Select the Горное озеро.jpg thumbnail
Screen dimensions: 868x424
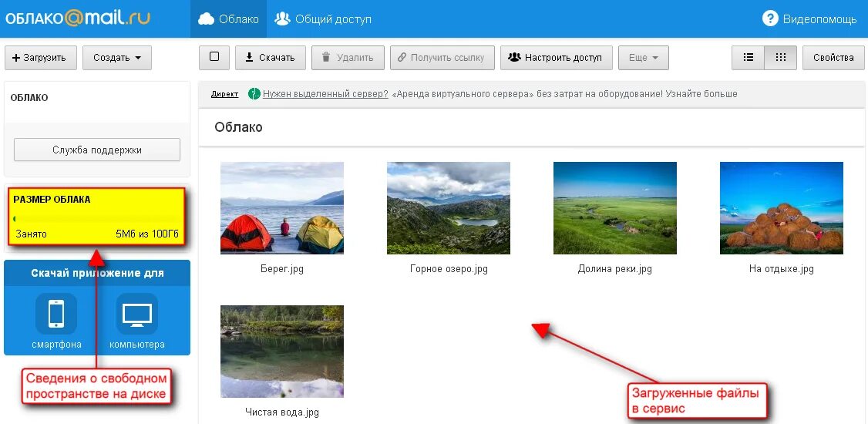(x=449, y=208)
